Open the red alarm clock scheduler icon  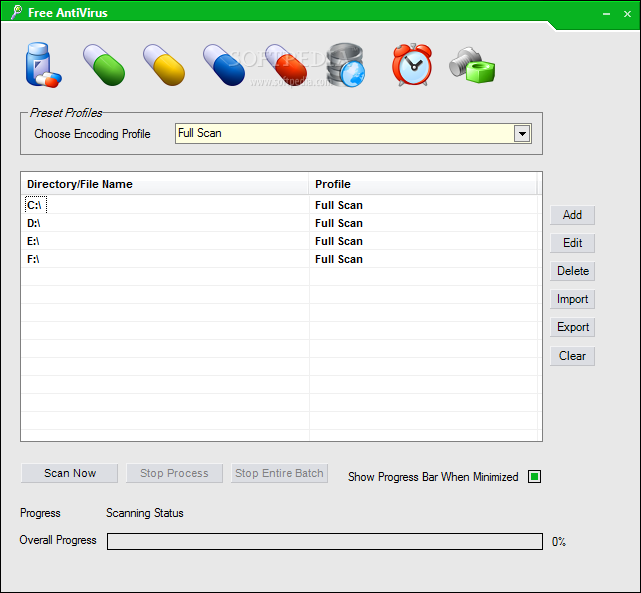(412, 65)
